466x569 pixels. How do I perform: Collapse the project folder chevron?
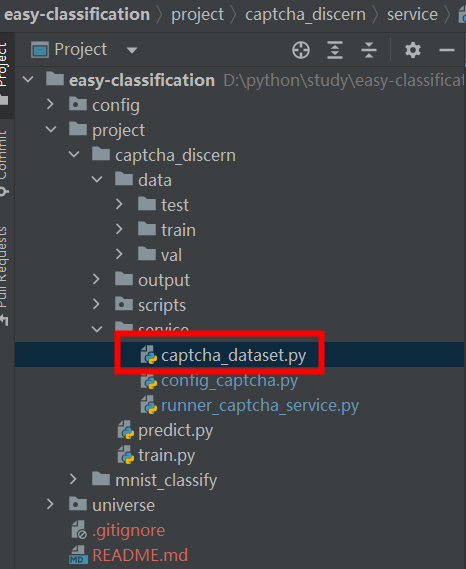pyautogui.click(x=51, y=130)
